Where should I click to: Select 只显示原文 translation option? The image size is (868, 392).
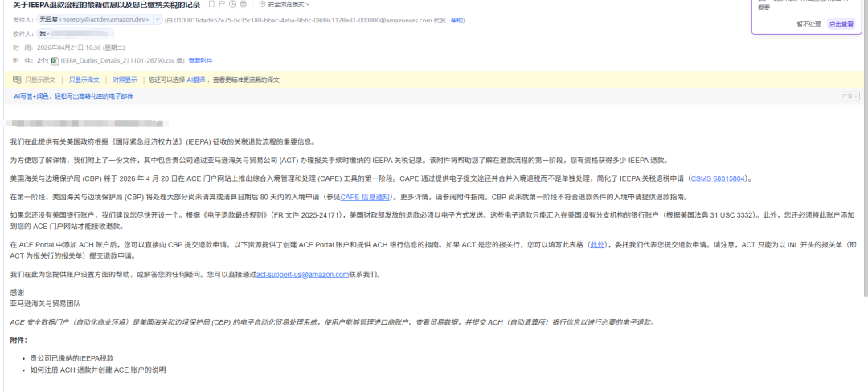40,80
